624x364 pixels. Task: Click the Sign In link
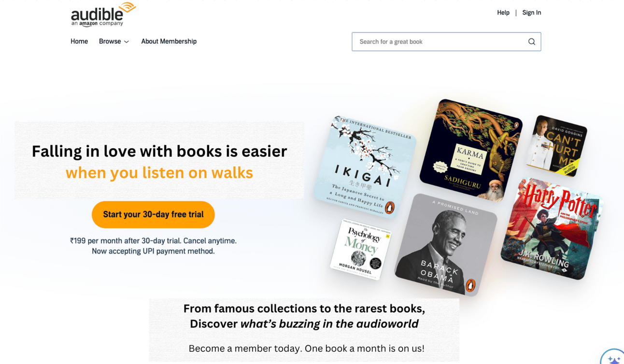pyautogui.click(x=531, y=13)
